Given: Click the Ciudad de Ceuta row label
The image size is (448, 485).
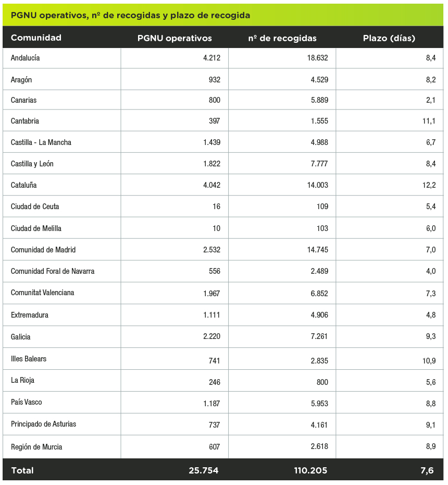Looking at the screenshot, I should (x=35, y=207).
